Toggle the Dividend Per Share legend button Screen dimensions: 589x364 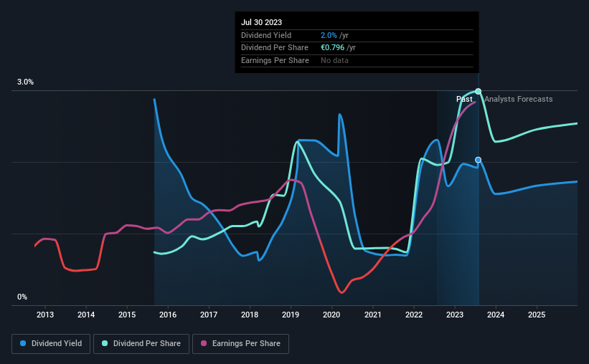point(141,344)
